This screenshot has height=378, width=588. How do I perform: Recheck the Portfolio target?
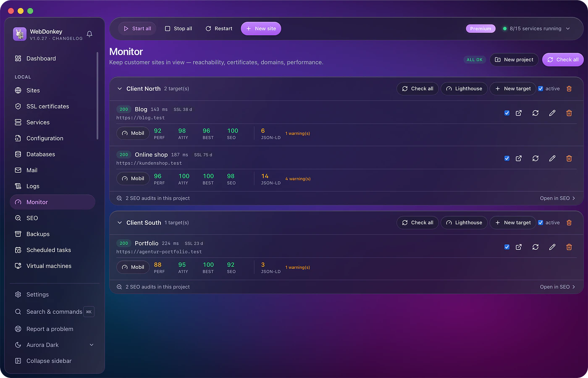pos(535,247)
